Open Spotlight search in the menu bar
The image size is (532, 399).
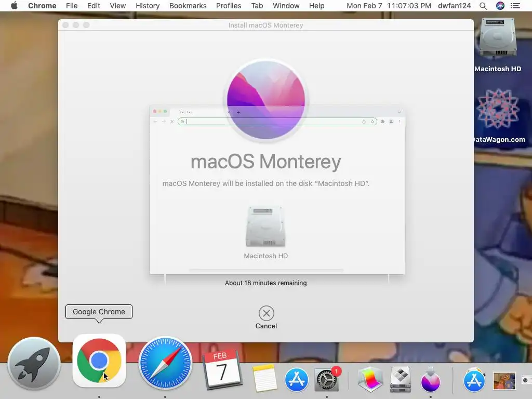483,6
